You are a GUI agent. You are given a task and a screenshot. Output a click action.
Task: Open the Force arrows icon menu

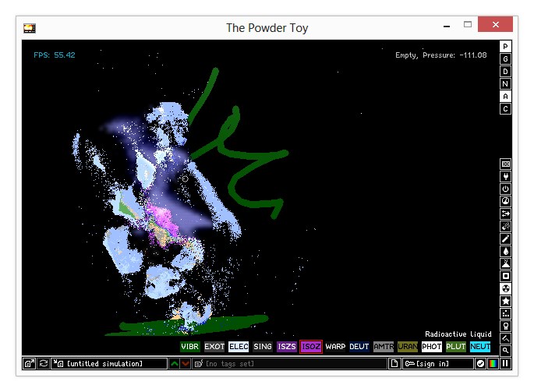[x=506, y=214]
